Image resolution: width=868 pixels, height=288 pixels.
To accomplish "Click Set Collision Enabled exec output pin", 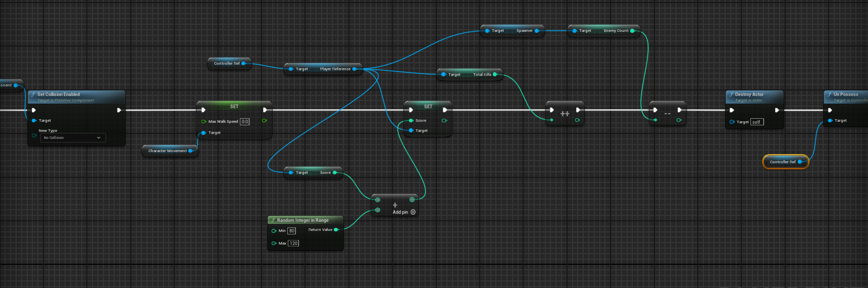I will click(x=119, y=110).
